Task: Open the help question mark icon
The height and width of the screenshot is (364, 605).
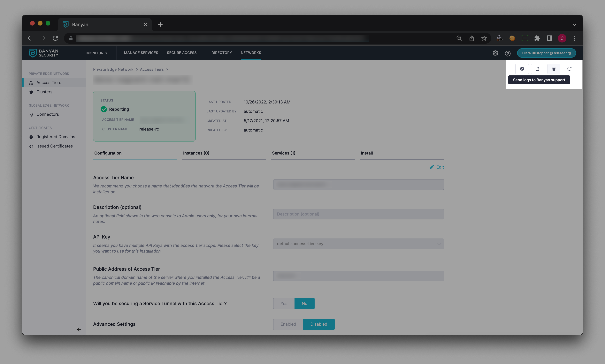Action: [508, 53]
